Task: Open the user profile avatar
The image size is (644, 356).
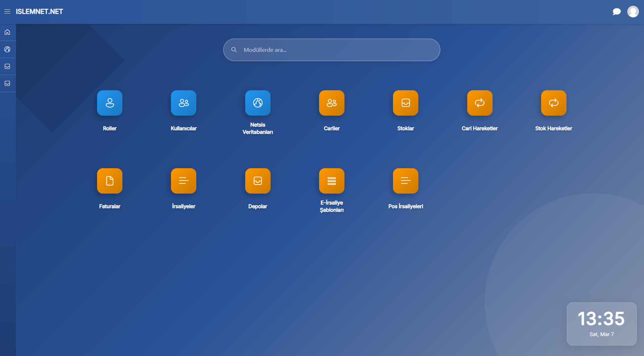Action: (633, 11)
